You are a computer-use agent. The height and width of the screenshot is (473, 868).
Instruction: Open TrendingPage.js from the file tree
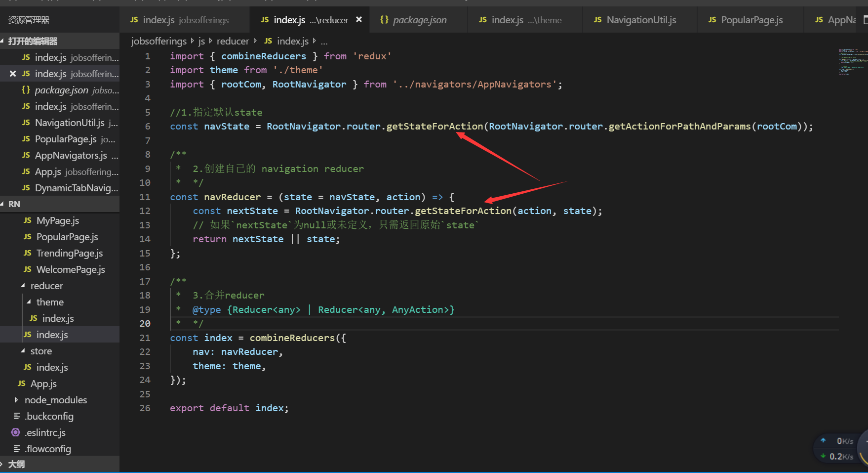(x=69, y=253)
